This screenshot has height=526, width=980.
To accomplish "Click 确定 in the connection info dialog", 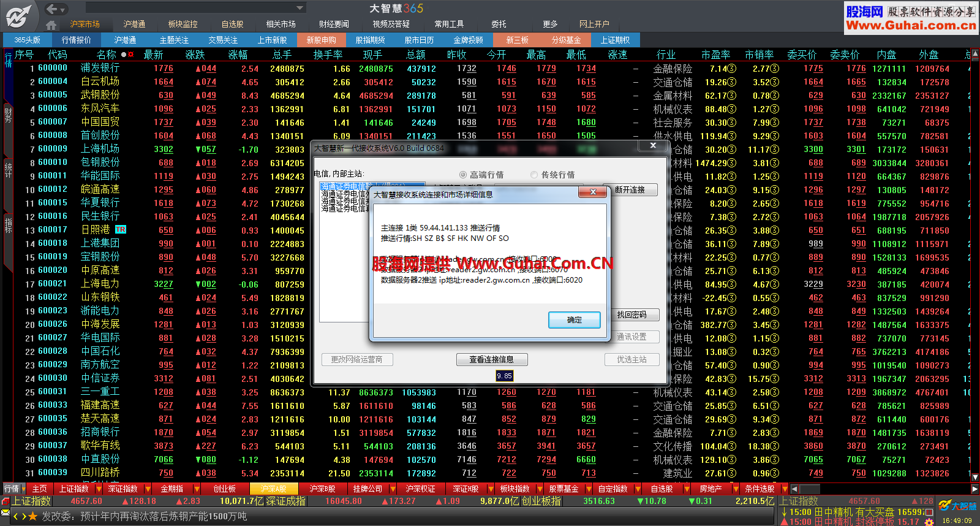I will [574, 320].
